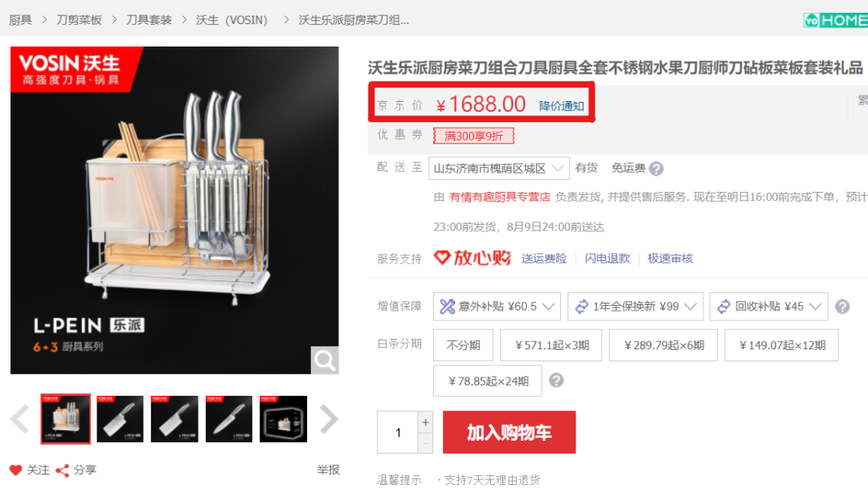
Task: Show previous thumbnails with left arrow
Action: (20, 419)
